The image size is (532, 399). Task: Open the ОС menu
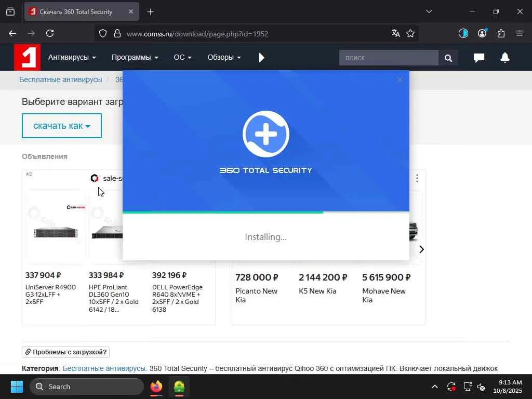click(182, 57)
